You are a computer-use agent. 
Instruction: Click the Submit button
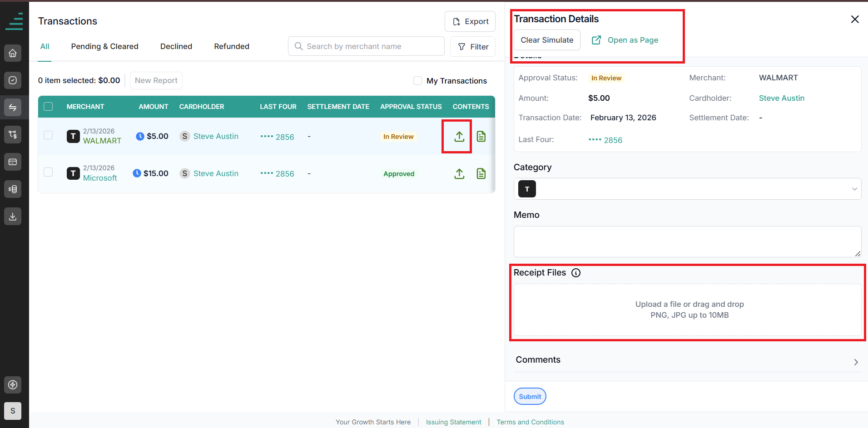pyautogui.click(x=530, y=396)
